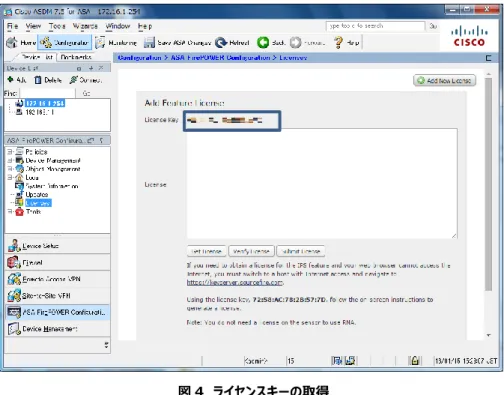Select Local tree node
Screen dimensions: 504x395
point(32,177)
